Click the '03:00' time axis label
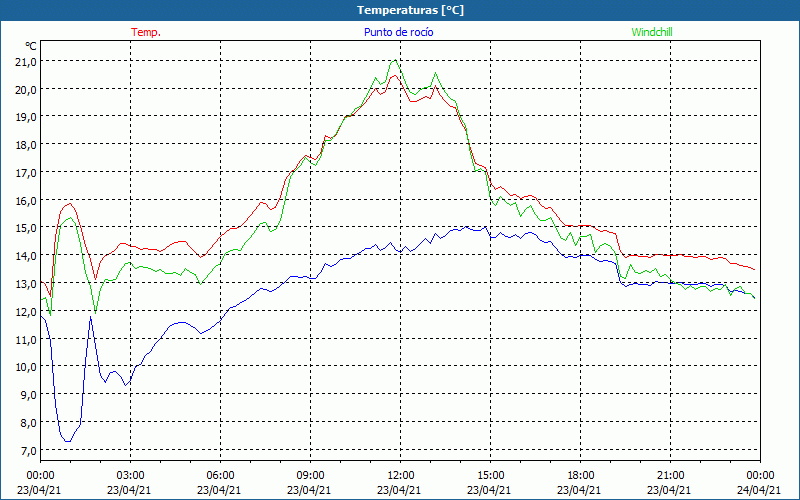Viewport: 800px width, 500px height. 131,475
